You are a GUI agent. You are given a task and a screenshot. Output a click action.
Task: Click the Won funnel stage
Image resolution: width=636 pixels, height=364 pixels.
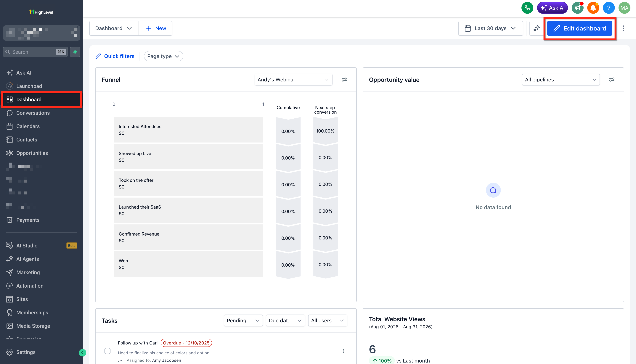[x=189, y=264]
